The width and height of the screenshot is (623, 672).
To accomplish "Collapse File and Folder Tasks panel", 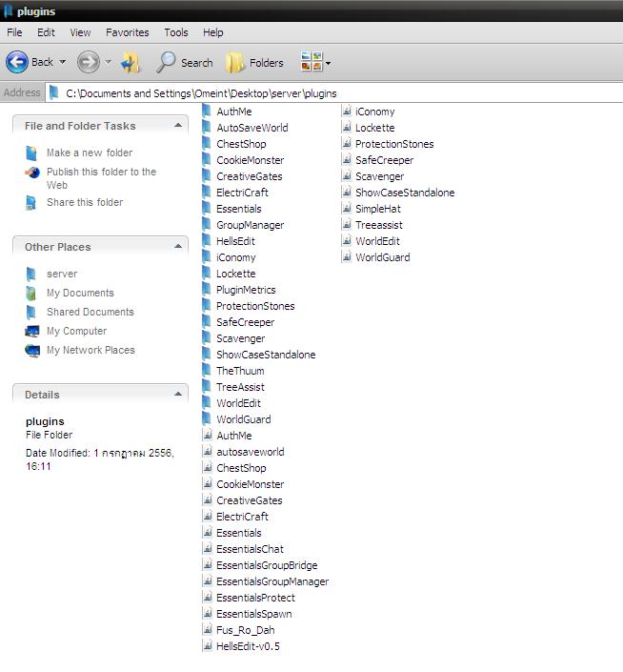I will point(178,126).
